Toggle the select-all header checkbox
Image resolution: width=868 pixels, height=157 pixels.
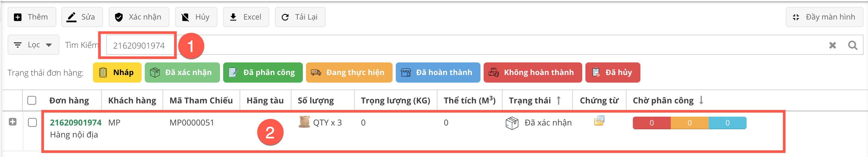coord(32,100)
